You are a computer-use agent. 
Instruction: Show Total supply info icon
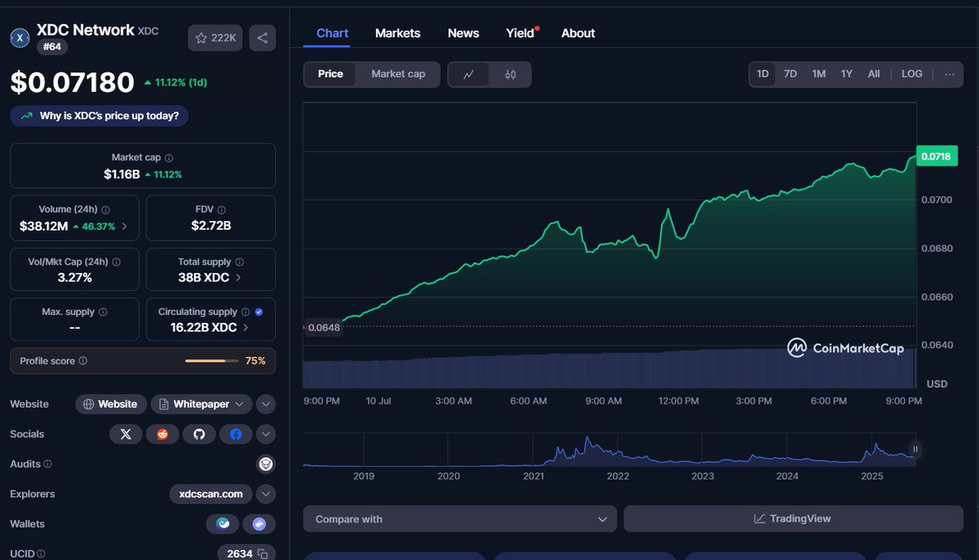click(x=239, y=262)
